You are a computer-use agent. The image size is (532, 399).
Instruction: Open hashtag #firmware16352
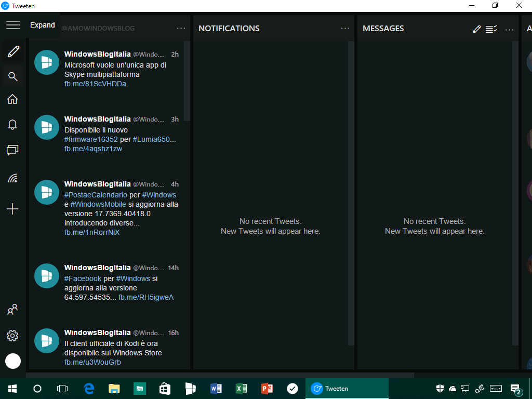[91, 139]
